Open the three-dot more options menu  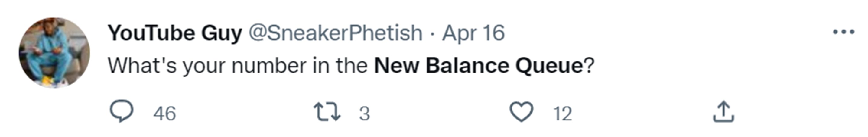(843, 32)
